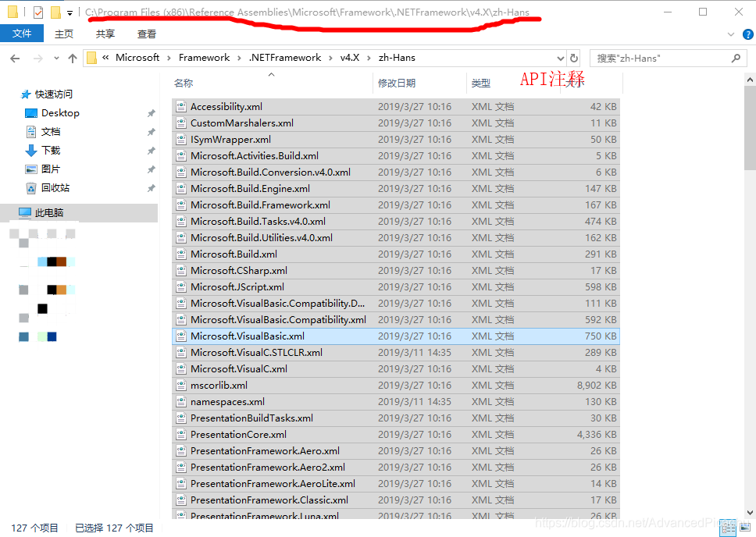The image size is (756, 537).
Task: Select Framework breadcrumb in address bar
Action: 204,57
